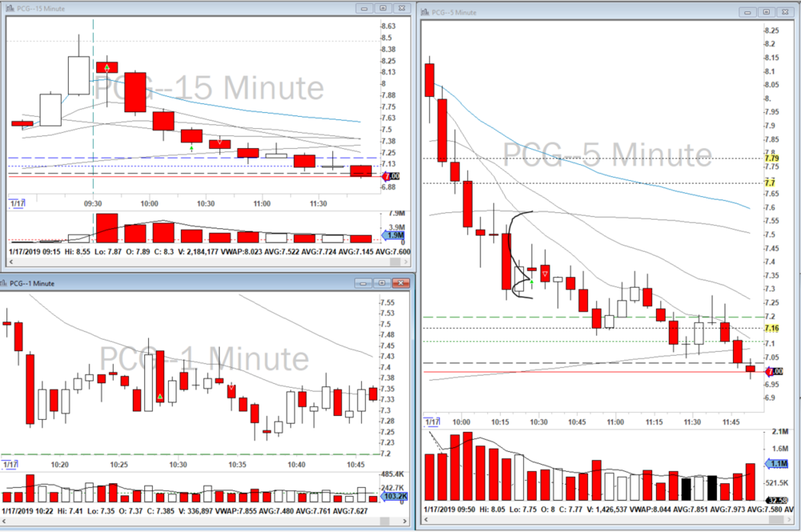Select the 7.79 price level label

tap(772, 159)
